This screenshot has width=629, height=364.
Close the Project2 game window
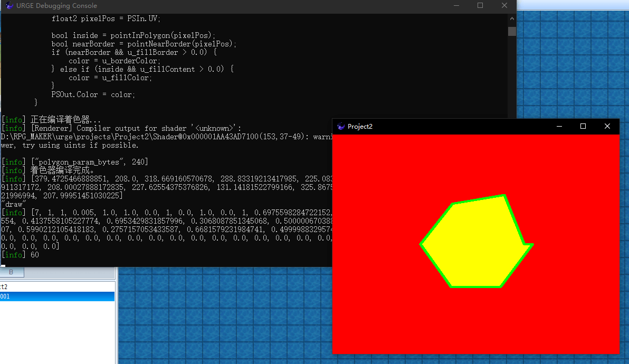[x=607, y=127]
